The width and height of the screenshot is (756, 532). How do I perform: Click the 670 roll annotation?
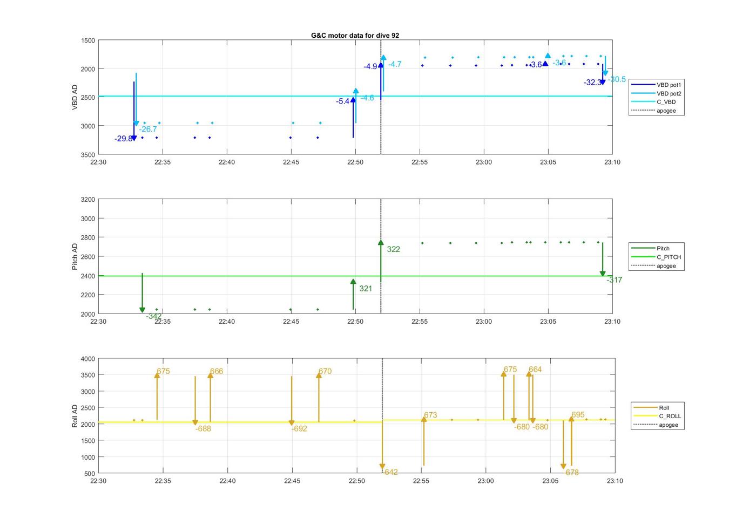(325, 371)
